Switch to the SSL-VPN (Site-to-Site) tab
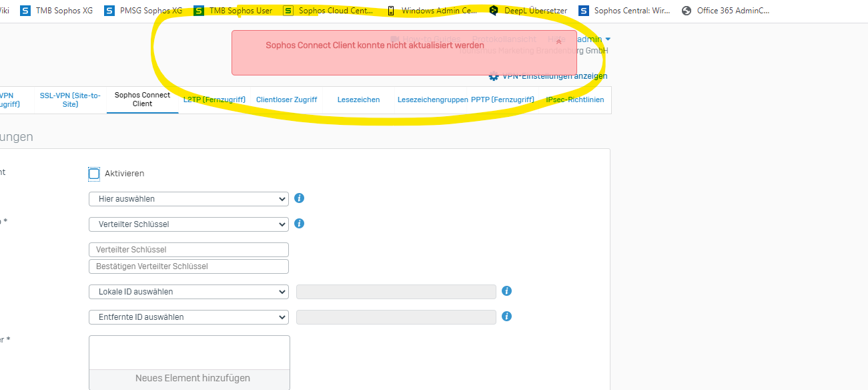This screenshot has width=868, height=390. 70,100
